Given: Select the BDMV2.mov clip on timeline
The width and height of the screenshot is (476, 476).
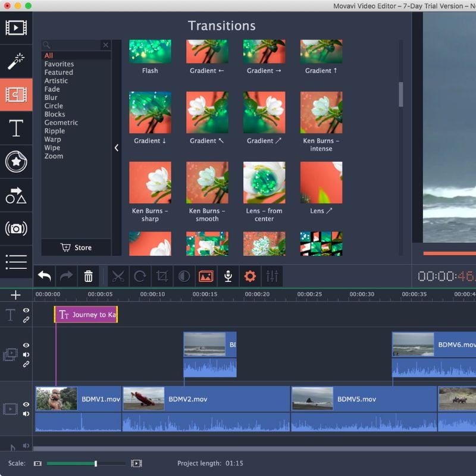Looking at the screenshot, I should point(206,409).
